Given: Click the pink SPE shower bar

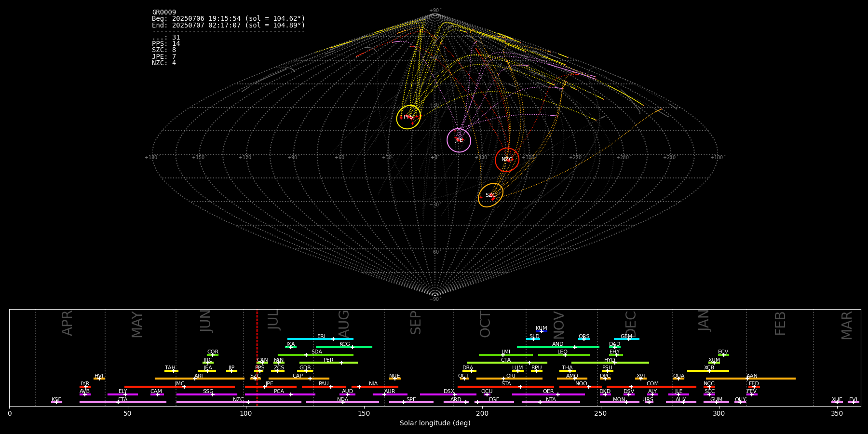Looking at the screenshot, I should pos(411,402).
